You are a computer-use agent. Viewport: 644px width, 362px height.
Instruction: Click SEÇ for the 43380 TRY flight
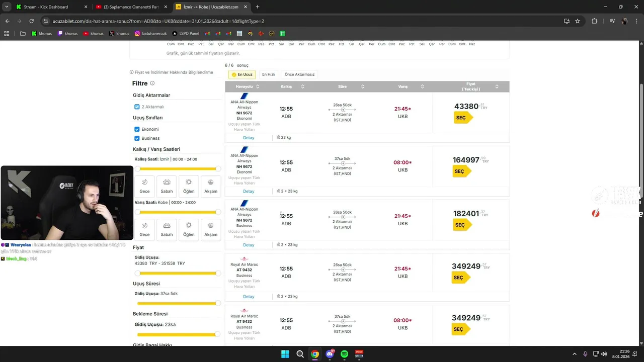coord(463,118)
